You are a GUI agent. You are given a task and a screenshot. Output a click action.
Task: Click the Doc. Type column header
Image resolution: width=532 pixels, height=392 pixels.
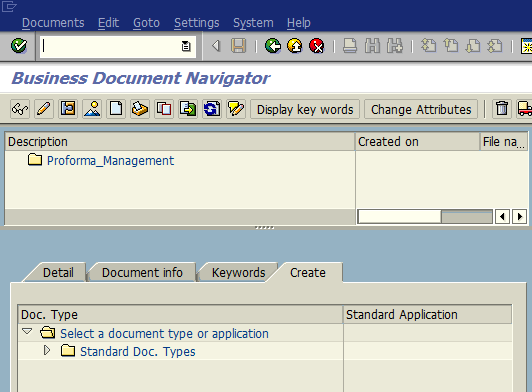180,315
